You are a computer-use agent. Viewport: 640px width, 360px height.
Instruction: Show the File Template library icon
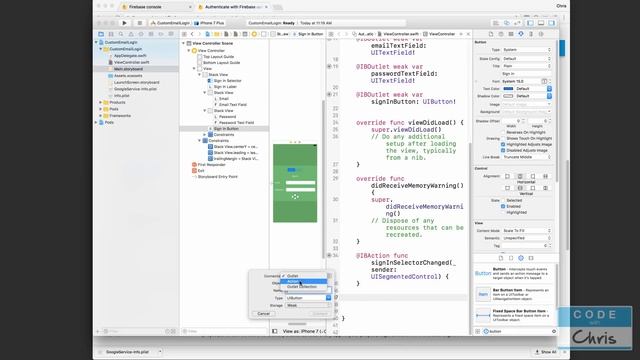[501, 258]
